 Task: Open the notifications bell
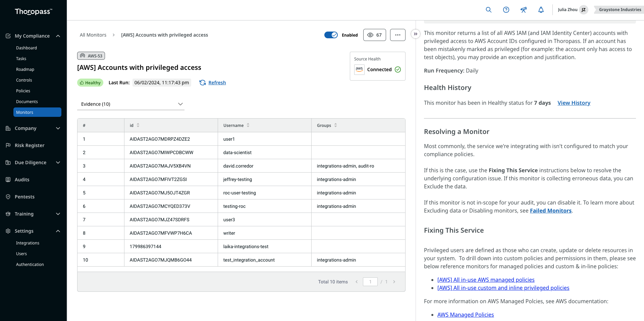coord(541,10)
